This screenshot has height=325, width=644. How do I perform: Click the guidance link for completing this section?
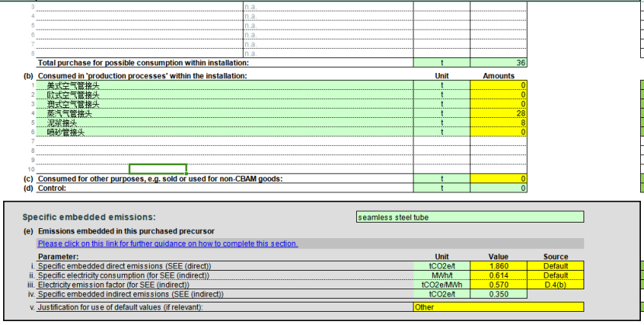(168, 244)
